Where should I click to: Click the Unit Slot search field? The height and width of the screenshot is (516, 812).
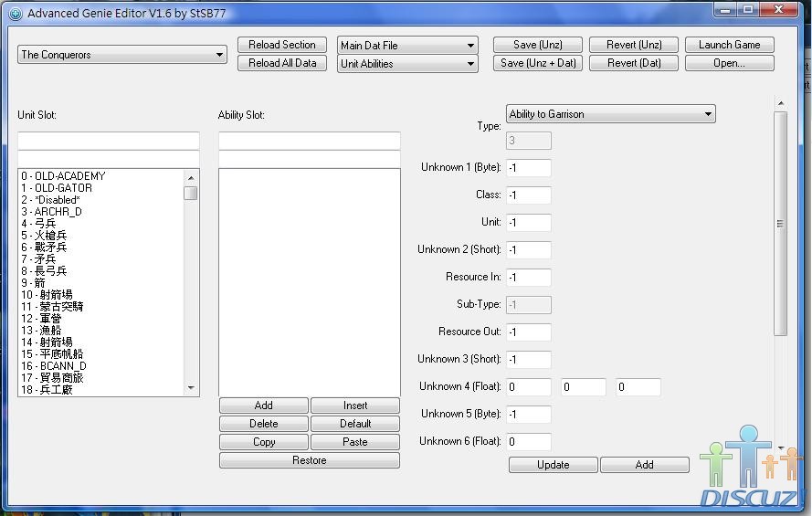[108, 141]
